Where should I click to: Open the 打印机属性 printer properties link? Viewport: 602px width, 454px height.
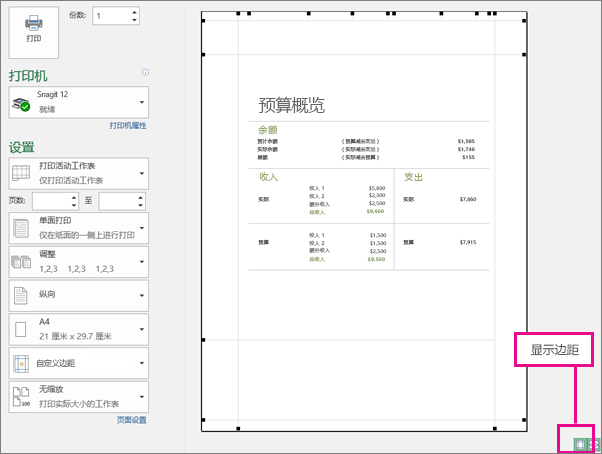[128, 125]
